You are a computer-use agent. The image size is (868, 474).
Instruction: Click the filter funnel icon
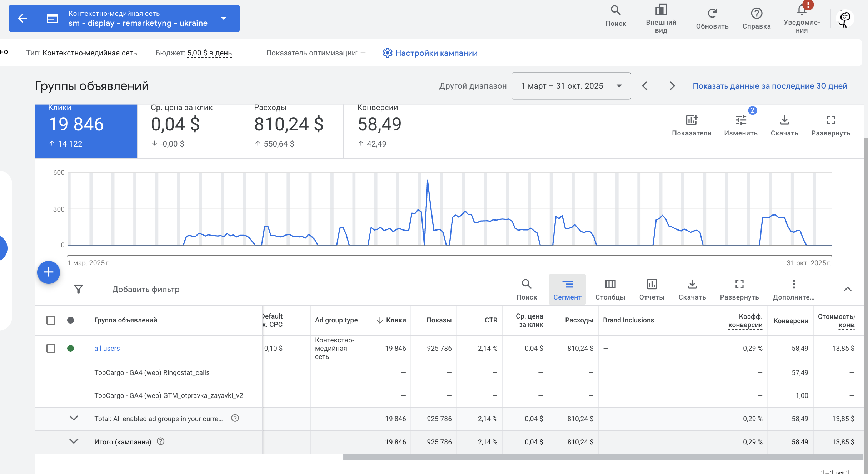(78, 289)
